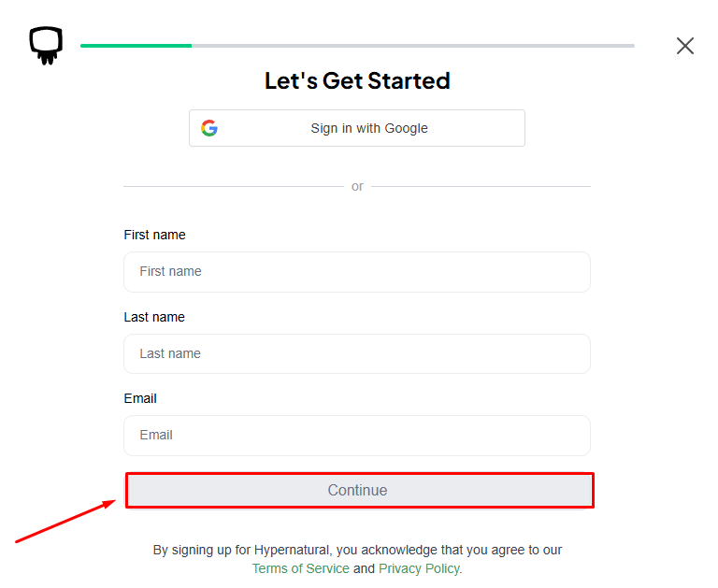Click the green completed part of progress bar
Viewport: 718px width, 588px height.
136,45
